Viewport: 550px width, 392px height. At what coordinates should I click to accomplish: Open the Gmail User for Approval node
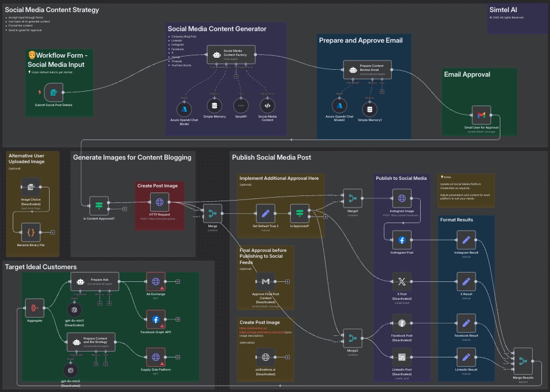coord(481,115)
